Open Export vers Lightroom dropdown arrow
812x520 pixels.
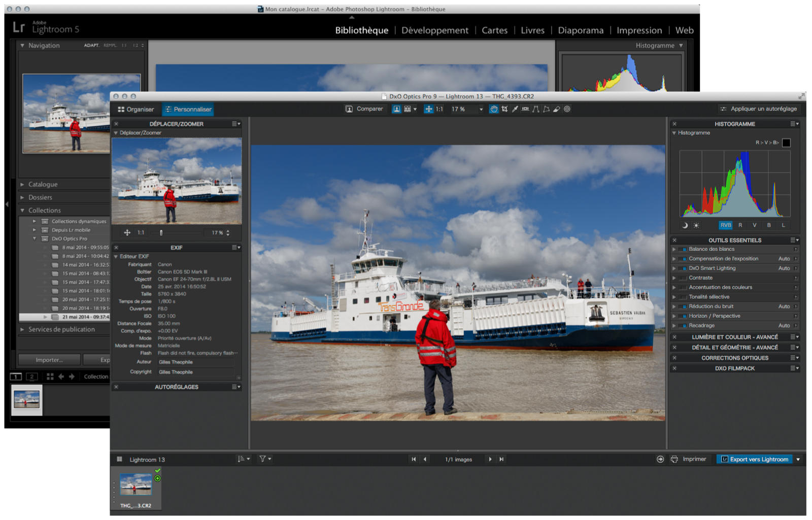click(x=798, y=459)
